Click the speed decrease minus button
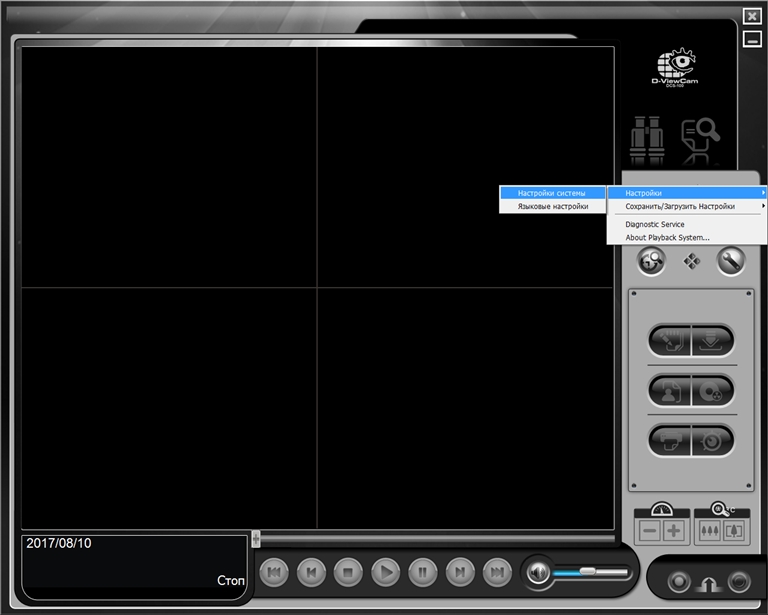The height and width of the screenshot is (615, 768). 648,530
